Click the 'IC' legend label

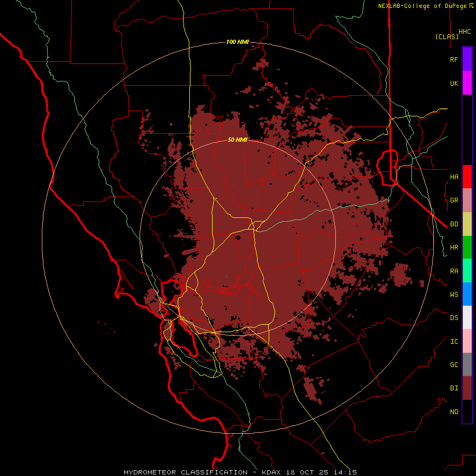tap(454, 342)
